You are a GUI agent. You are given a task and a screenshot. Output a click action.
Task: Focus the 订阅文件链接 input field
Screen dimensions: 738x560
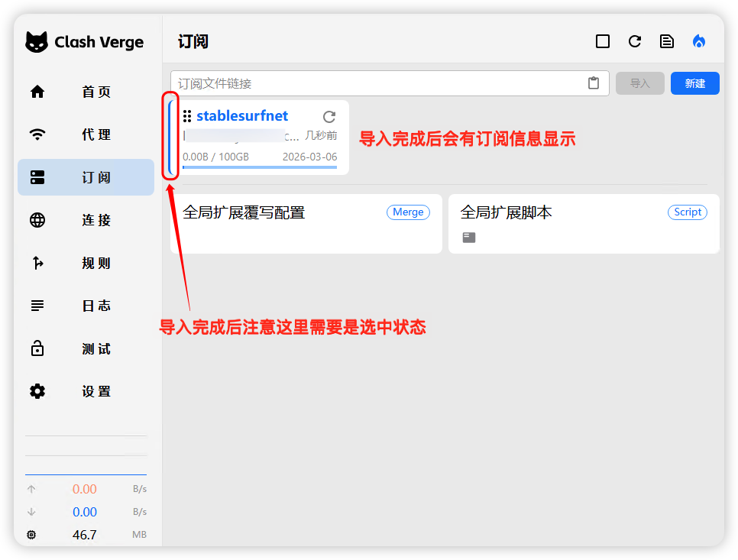(378, 83)
